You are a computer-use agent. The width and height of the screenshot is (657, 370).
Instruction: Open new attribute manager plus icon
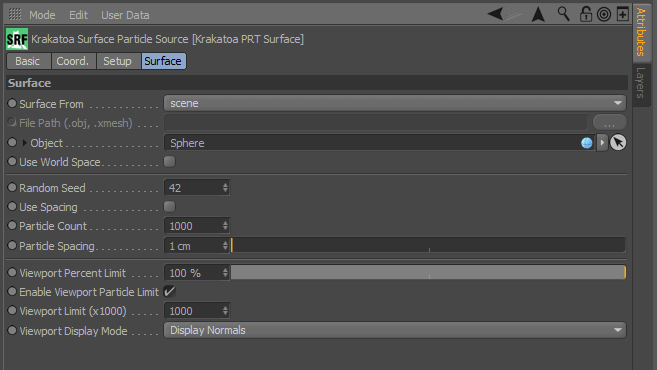pos(623,14)
